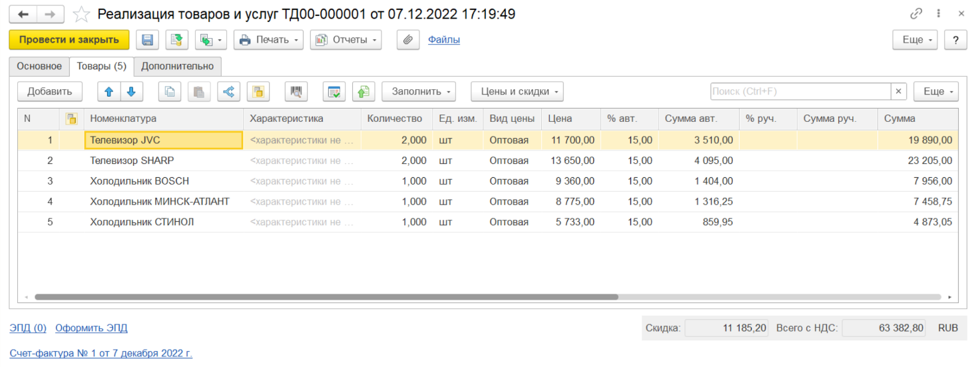
Task: Click the barcode search icon
Action: [296, 92]
